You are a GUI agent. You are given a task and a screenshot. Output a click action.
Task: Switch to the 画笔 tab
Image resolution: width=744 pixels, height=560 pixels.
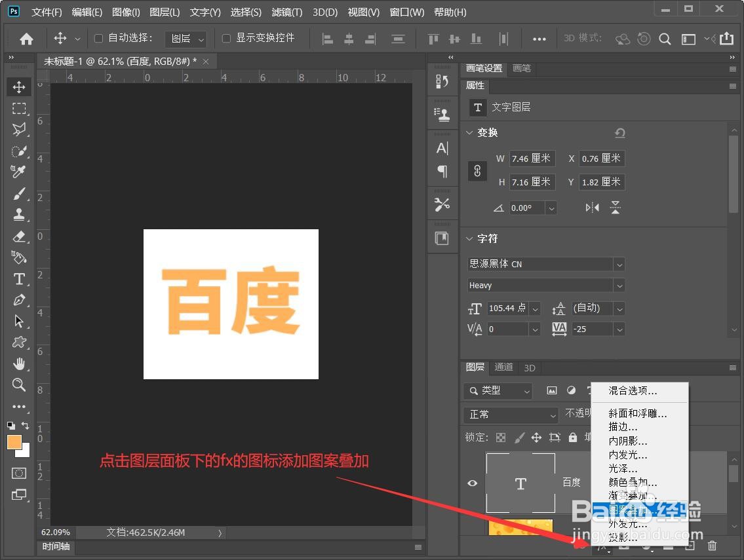[x=522, y=69]
